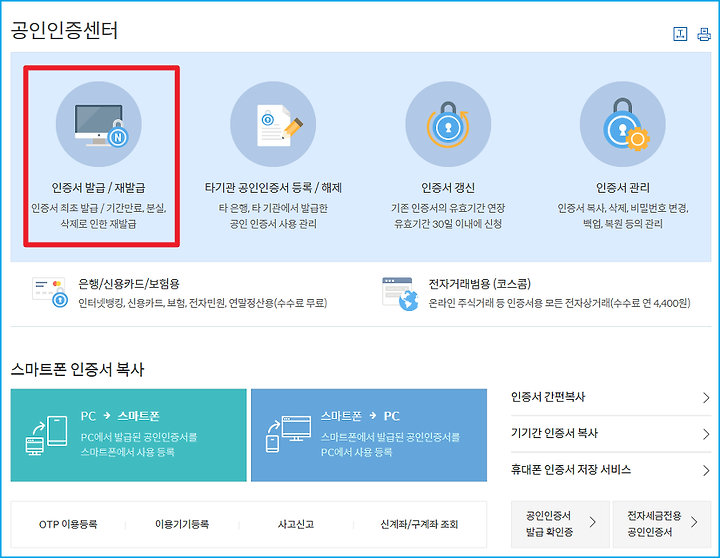The height and width of the screenshot is (558, 720).
Task: Select PC → 스마트폰 copy banner
Action: [129, 435]
